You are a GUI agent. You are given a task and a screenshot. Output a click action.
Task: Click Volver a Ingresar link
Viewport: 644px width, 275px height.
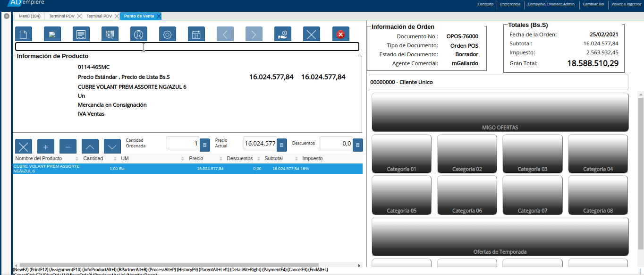tap(626, 4)
